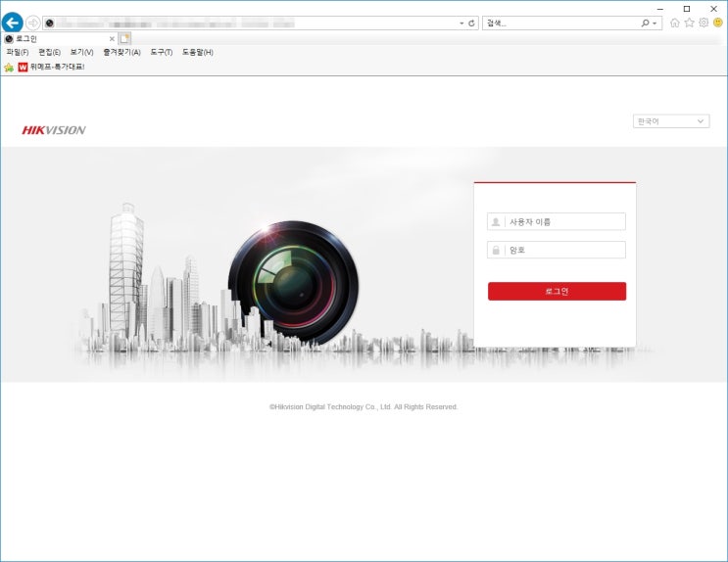
Task: Click add to favorites bar star icon
Action: click(x=9, y=68)
